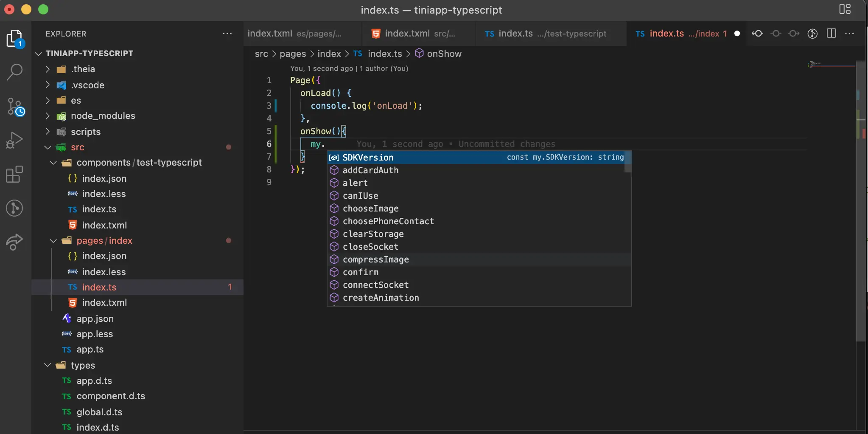Switch to index.txml es/pages tab
The height and width of the screenshot is (434, 868).
303,34
